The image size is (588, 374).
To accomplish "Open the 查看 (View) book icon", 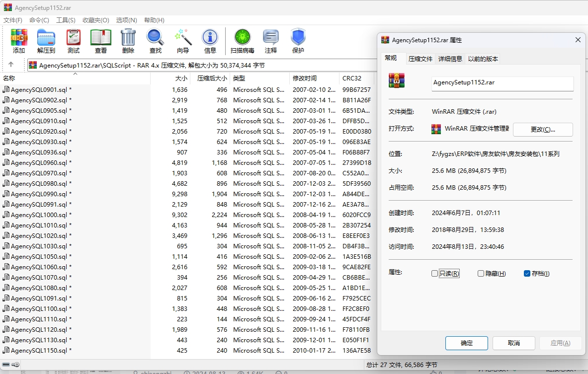I will coord(101,41).
